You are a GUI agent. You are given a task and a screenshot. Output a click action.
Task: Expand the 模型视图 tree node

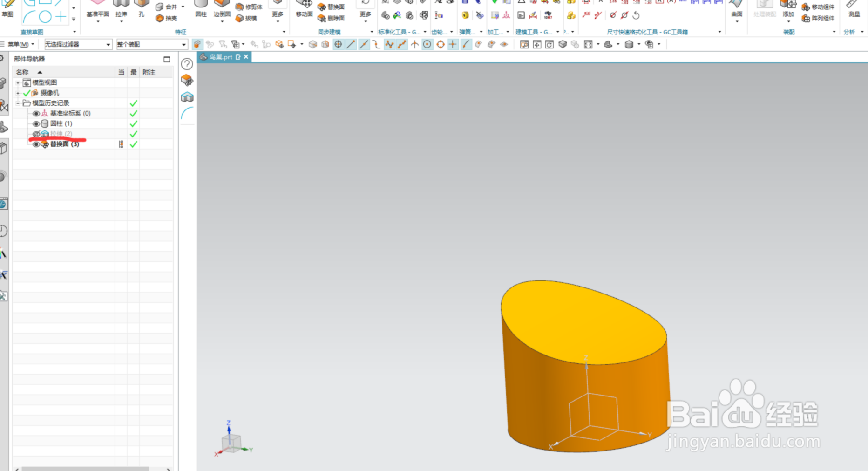click(18, 82)
